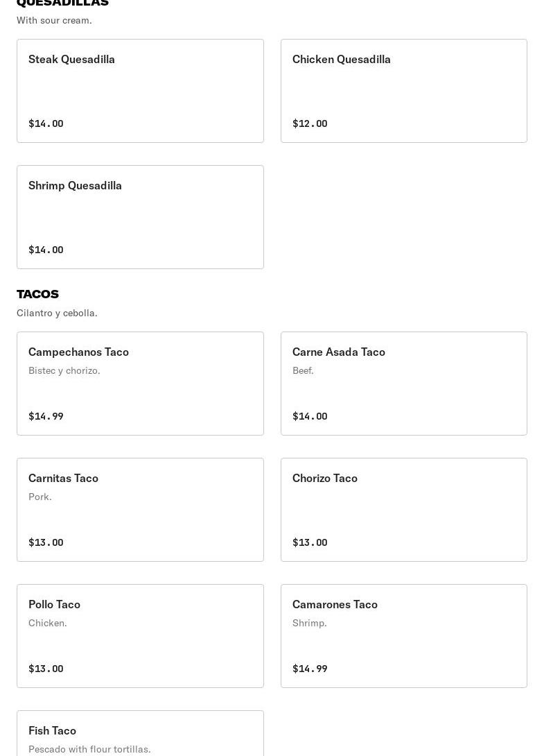Open the Camarones Taco card
Viewport: 544px width, 756px height.
pos(403,636)
